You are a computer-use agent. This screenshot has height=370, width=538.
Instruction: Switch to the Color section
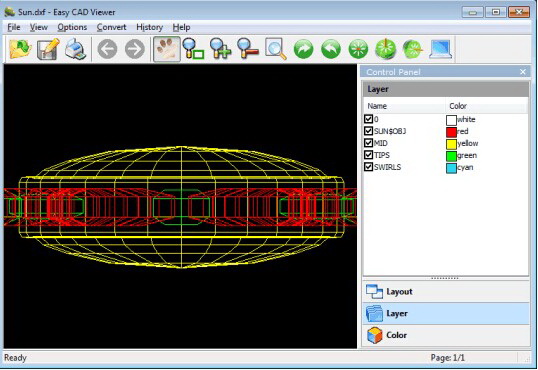(446, 335)
